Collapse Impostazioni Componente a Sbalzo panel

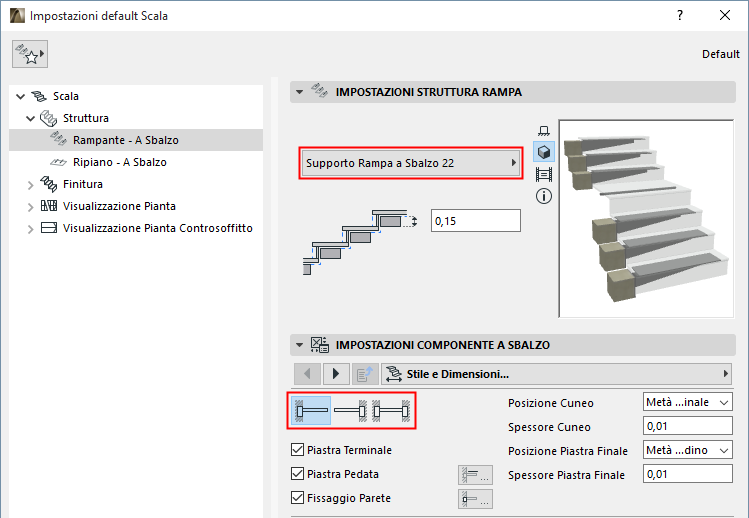300,345
